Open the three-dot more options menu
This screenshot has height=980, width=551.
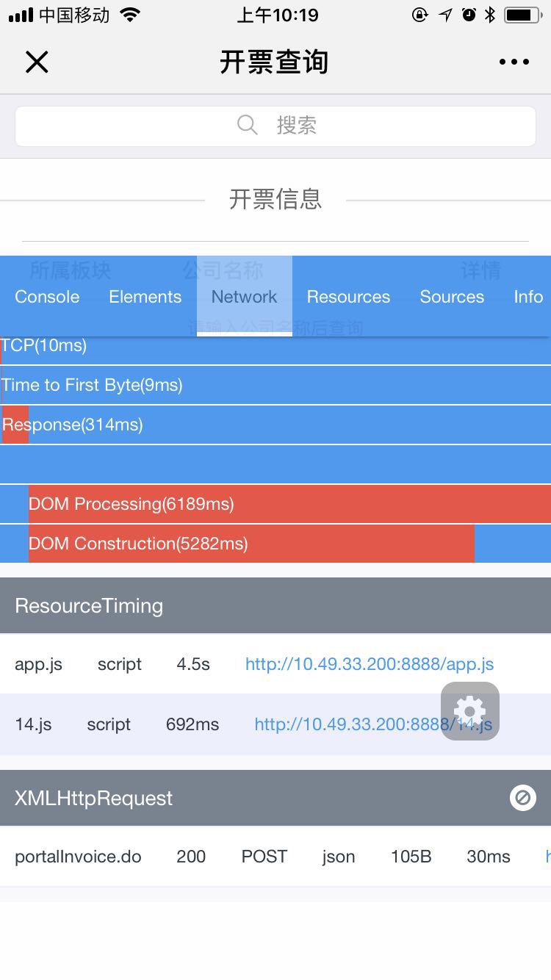click(x=514, y=62)
